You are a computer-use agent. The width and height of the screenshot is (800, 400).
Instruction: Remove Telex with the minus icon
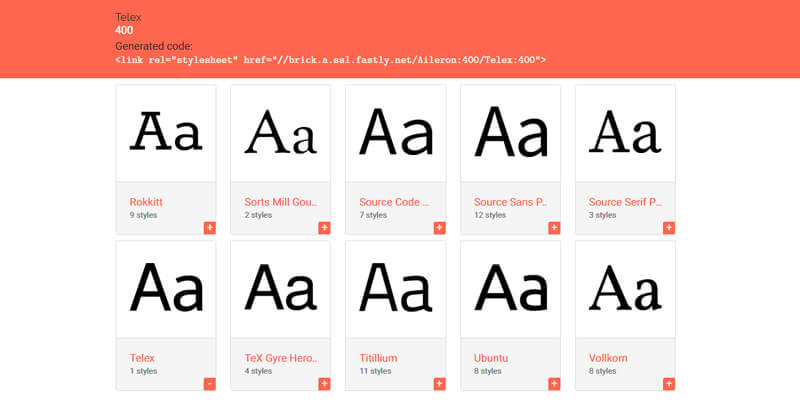pyautogui.click(x=210, y=384)
